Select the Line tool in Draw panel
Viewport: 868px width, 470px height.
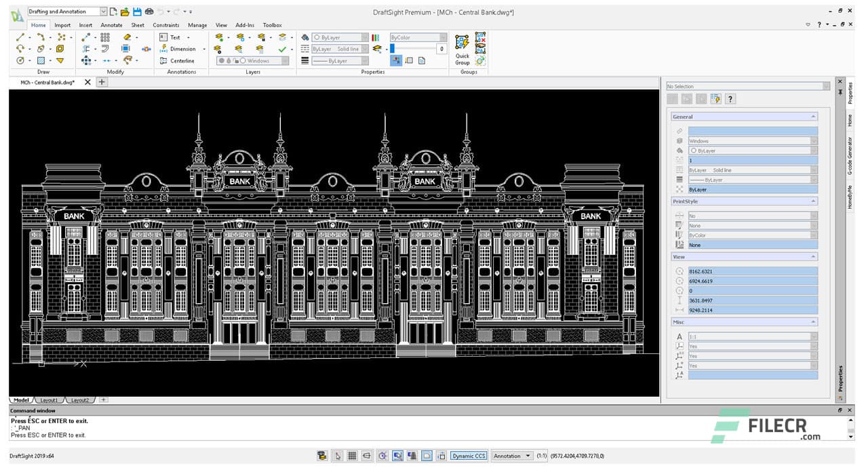point(20,37)
